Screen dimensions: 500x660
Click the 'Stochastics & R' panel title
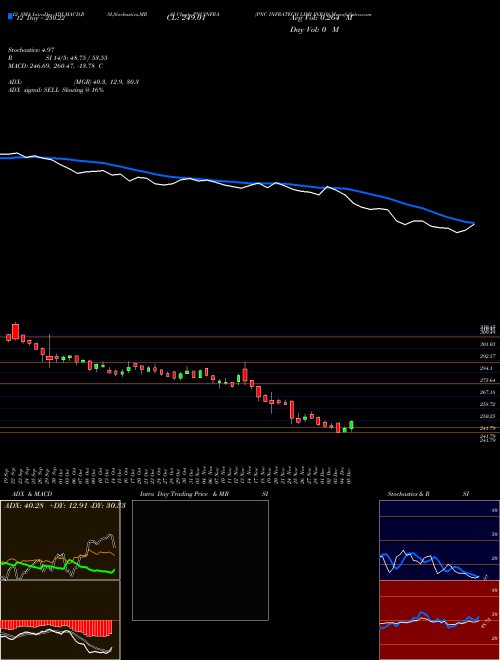(x=408, y=494)
